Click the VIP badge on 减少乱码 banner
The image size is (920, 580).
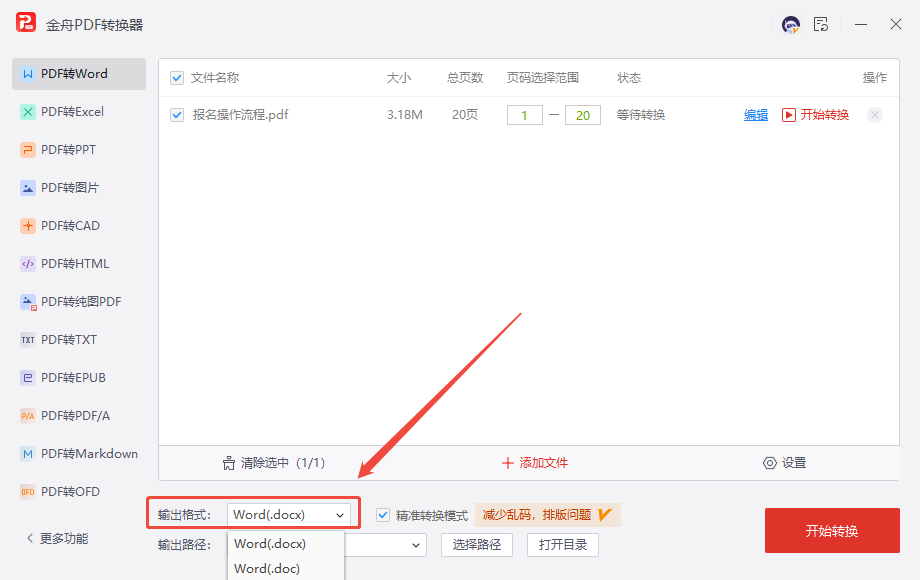pyautogui.click(x=604, y=515)
